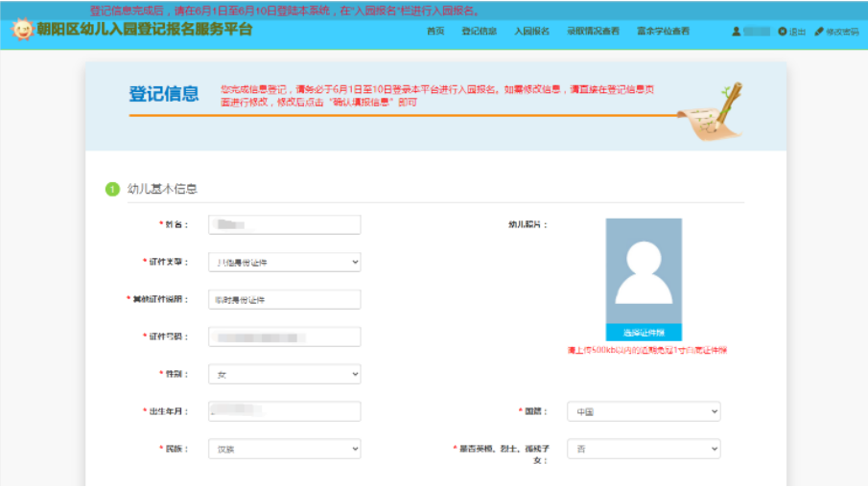Viewport: 868px width, 487px height.
Task: Click the 其他证件说明 input field
Action: click(x=285, y=299)
